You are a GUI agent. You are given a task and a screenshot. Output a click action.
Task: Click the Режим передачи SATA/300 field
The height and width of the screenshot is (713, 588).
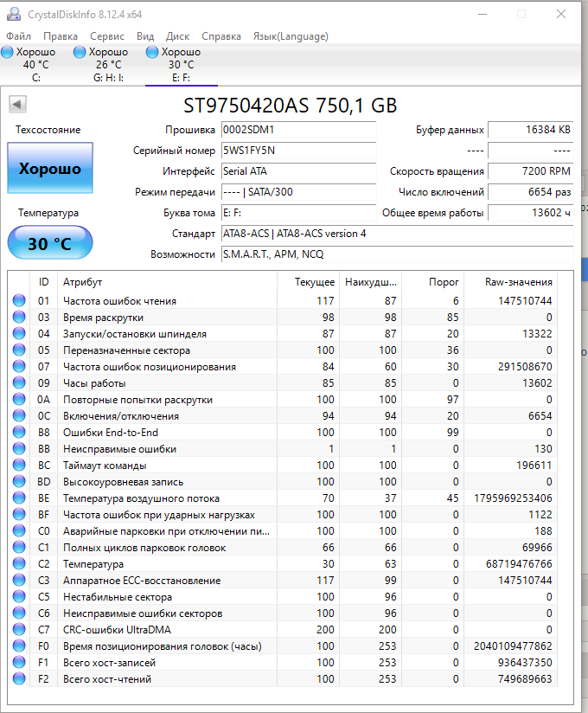pos(298,192)
